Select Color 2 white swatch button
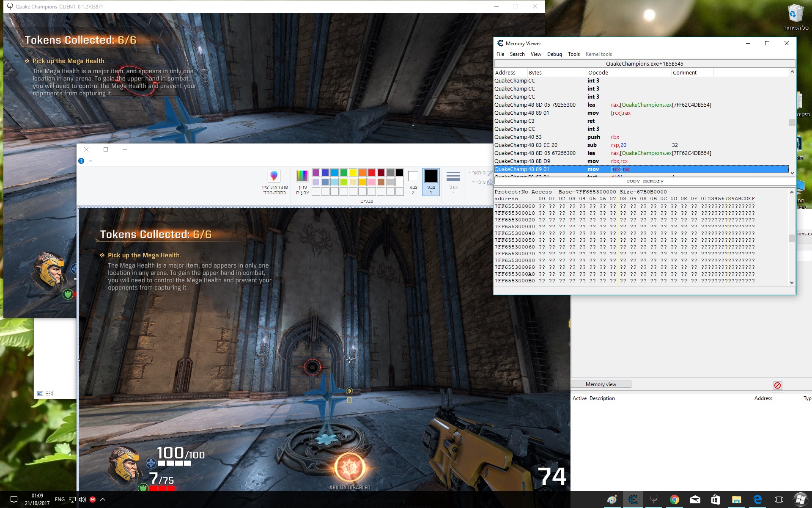Screen dimensions: 812x508 click(413, 182)
